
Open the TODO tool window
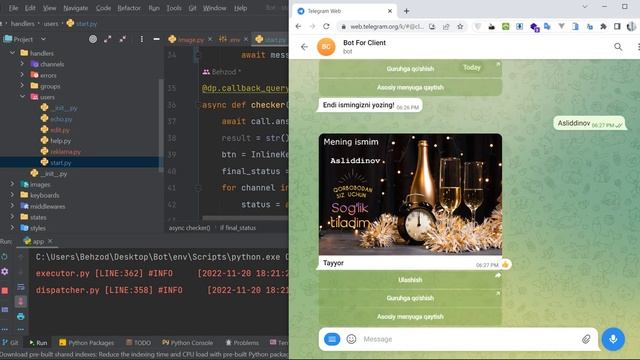[138, 343]
